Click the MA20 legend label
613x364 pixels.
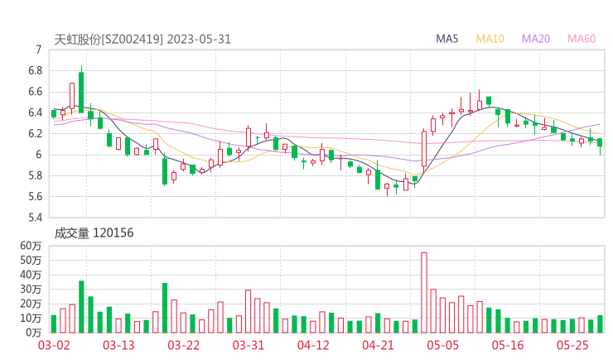[536, 39]
